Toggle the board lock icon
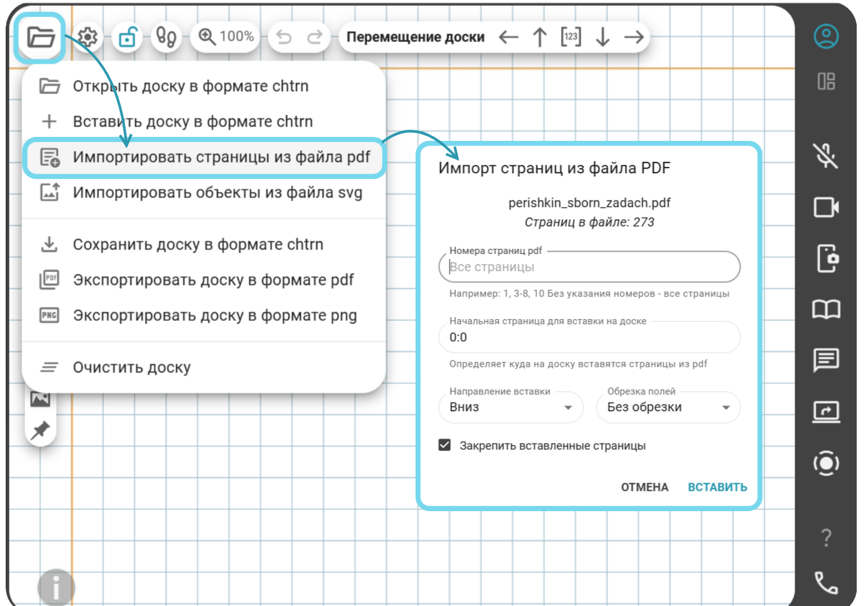This screenshot has width=868, height=606. [x=127, y=37]
